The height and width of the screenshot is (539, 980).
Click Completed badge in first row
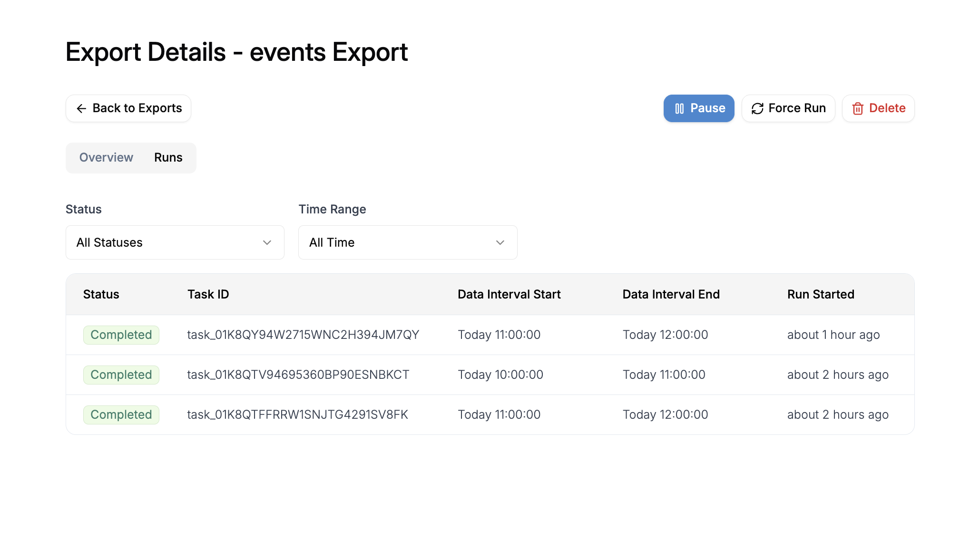[x=121, y=335]
